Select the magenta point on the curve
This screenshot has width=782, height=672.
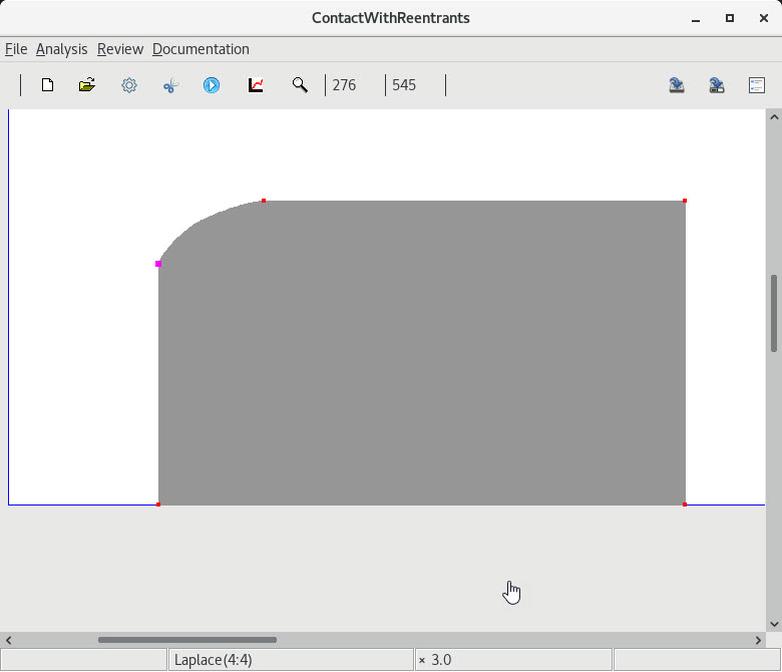tap(158, 264)
